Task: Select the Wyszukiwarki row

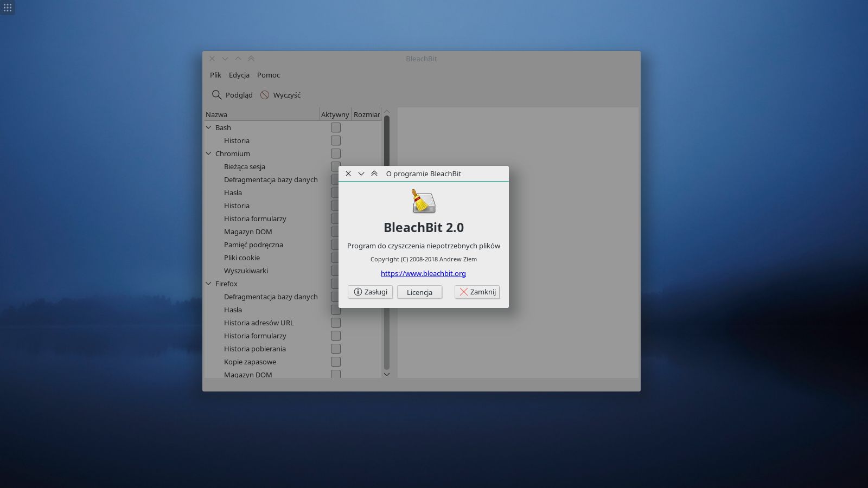Action: point(246,271)
